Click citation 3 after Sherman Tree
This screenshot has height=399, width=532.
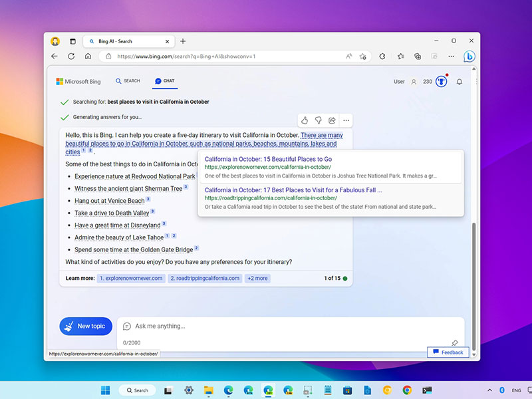[x=186, y=187]
